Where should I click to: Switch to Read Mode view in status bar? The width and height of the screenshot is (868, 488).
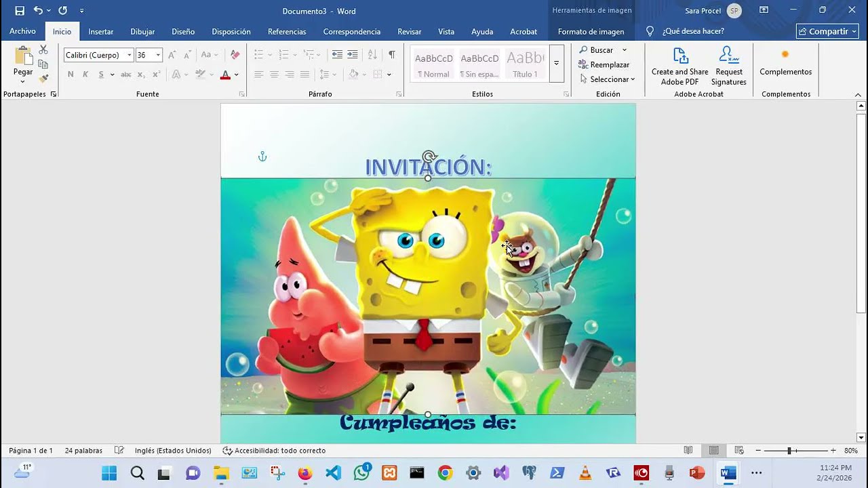[688, 450]
